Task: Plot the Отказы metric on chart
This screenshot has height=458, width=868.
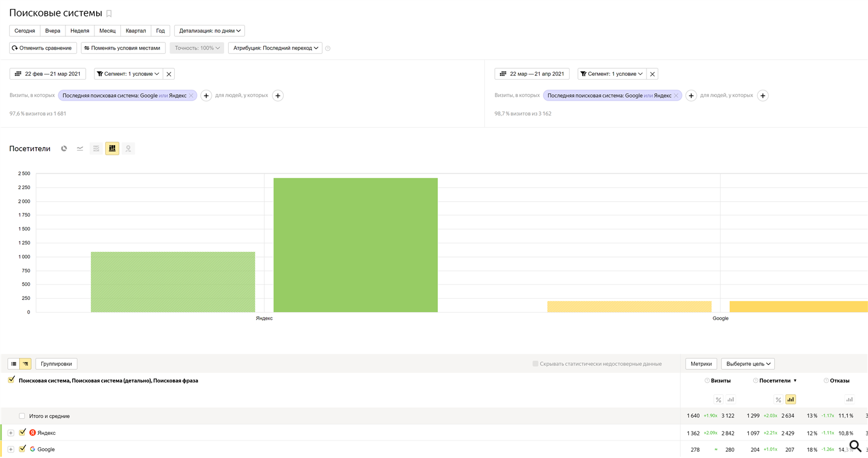Action: [x=849, y=400]
